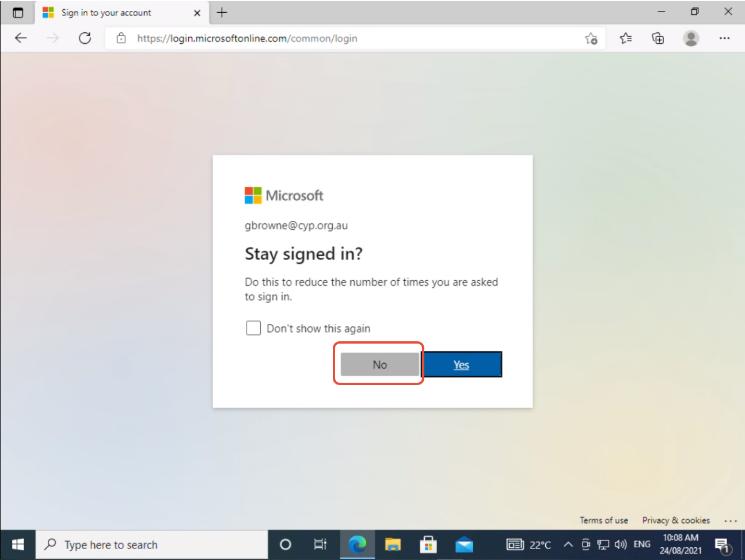This screenshot has width=745, height=560.
Task: Open the tab actions menu icon
Action: pos(18,13)
